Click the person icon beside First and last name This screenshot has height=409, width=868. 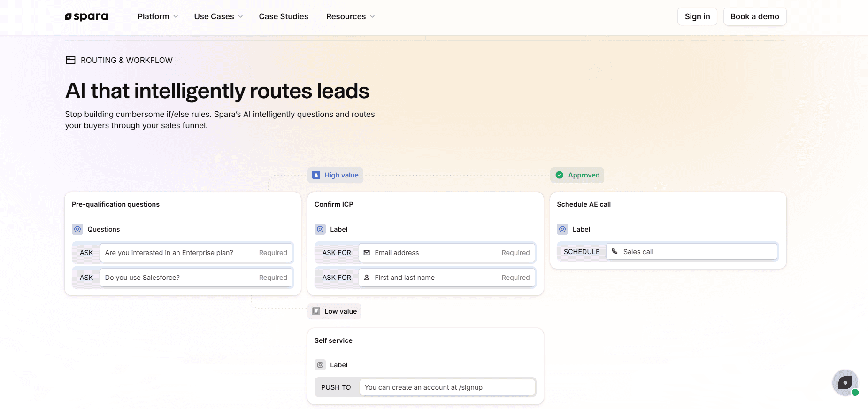point(367,278)
